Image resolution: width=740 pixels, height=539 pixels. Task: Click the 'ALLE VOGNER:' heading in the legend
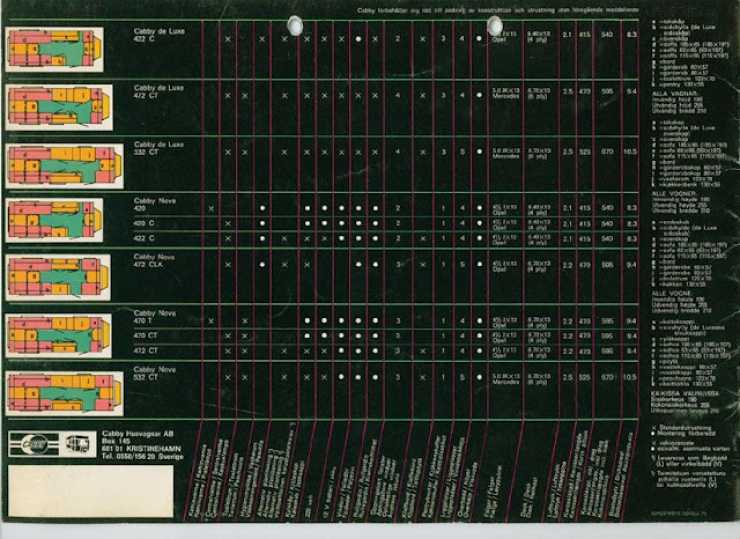click(x=674, y=194)
